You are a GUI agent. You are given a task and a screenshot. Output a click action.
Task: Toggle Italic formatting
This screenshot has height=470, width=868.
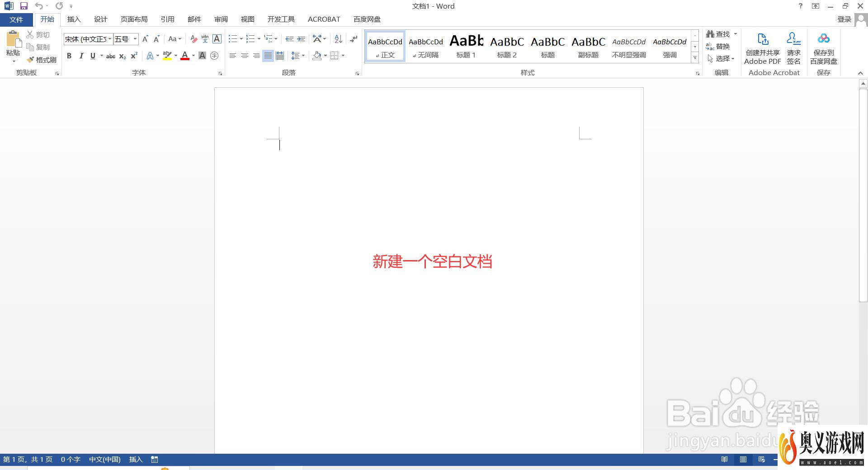81,56
